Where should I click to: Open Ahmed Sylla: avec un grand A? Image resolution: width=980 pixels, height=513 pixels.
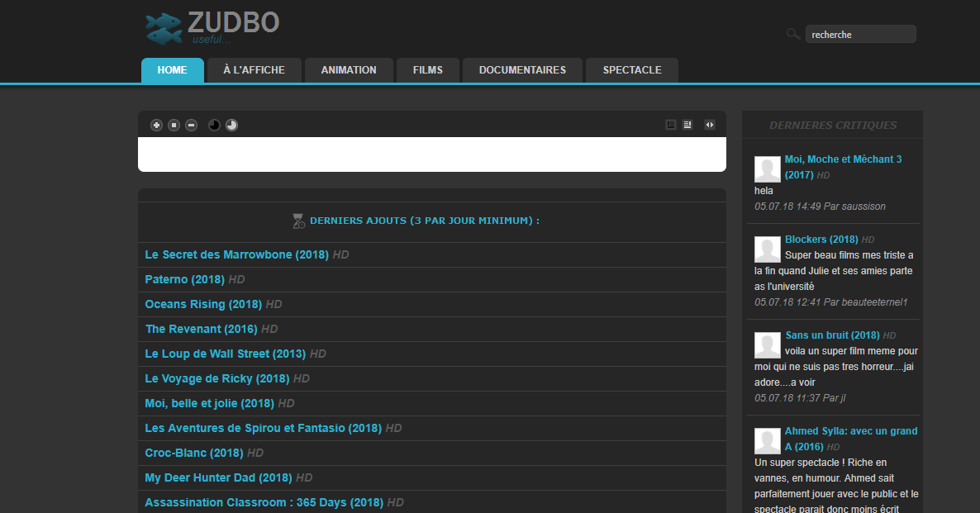click(x=851, y=439)
